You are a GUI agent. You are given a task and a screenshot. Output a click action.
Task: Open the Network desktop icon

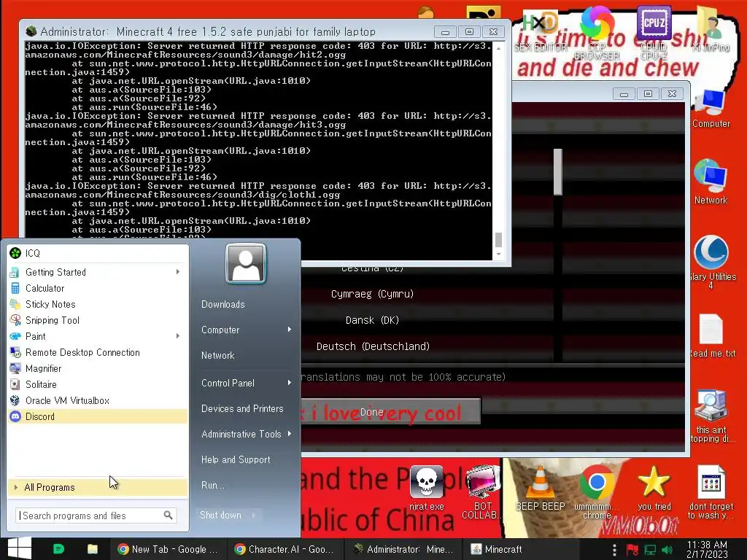[x=711, y=182]
